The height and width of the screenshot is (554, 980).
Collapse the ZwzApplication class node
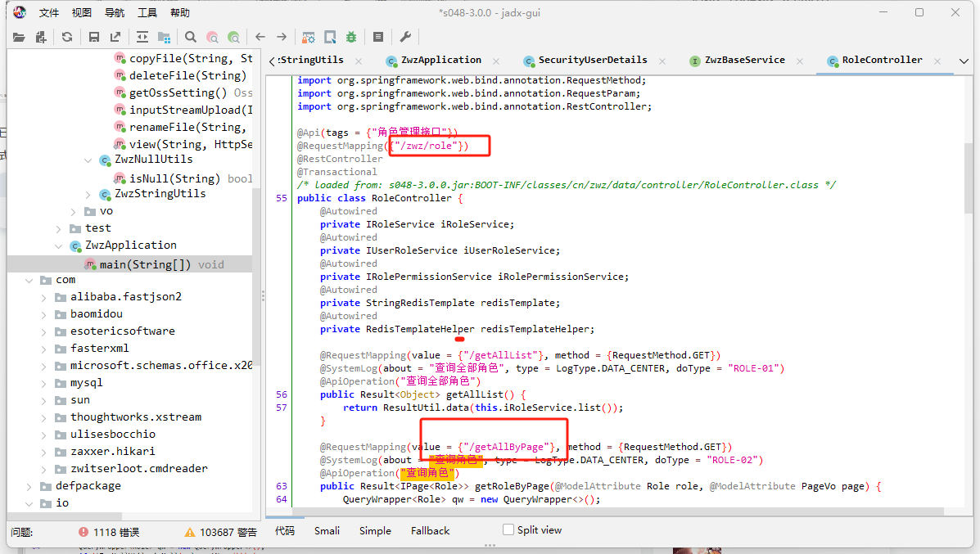click(59, 245)
